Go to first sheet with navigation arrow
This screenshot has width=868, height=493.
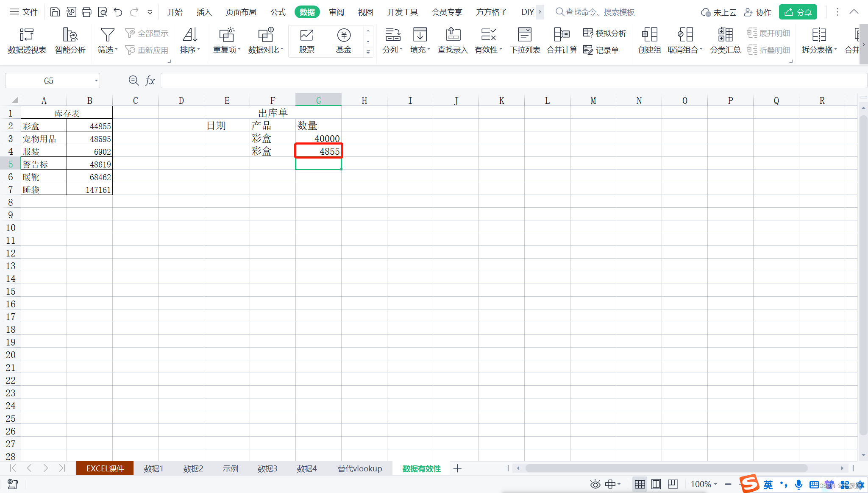point(13,468)
